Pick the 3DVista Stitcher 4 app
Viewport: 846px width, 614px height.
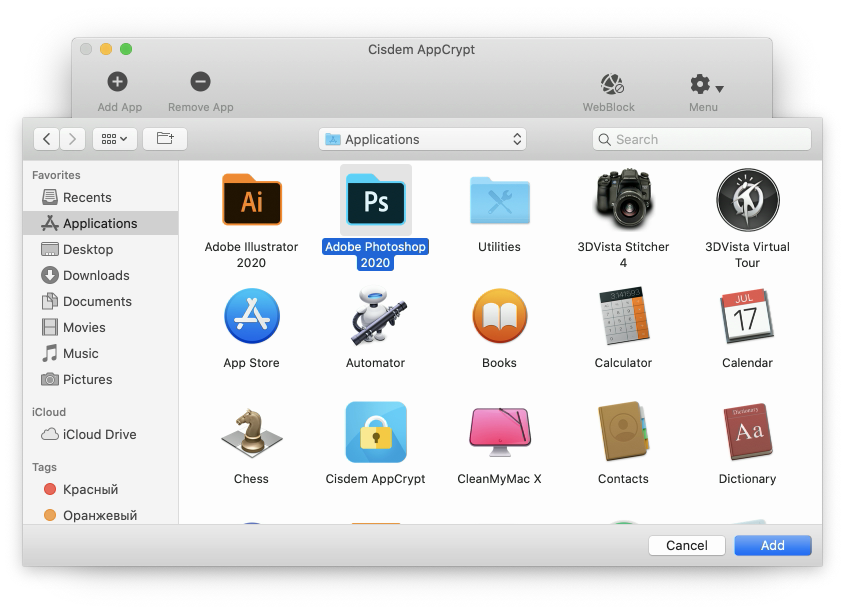tap(623, 201)
